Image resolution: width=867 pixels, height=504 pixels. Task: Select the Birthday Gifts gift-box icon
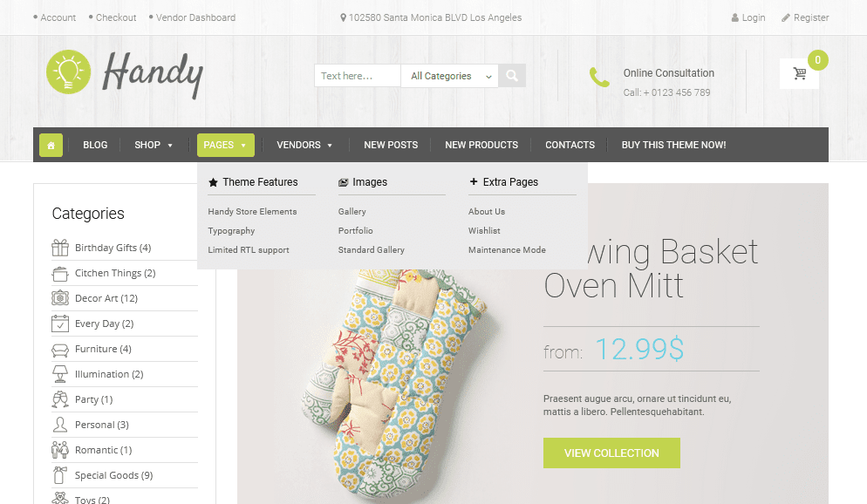coord(60,248)
